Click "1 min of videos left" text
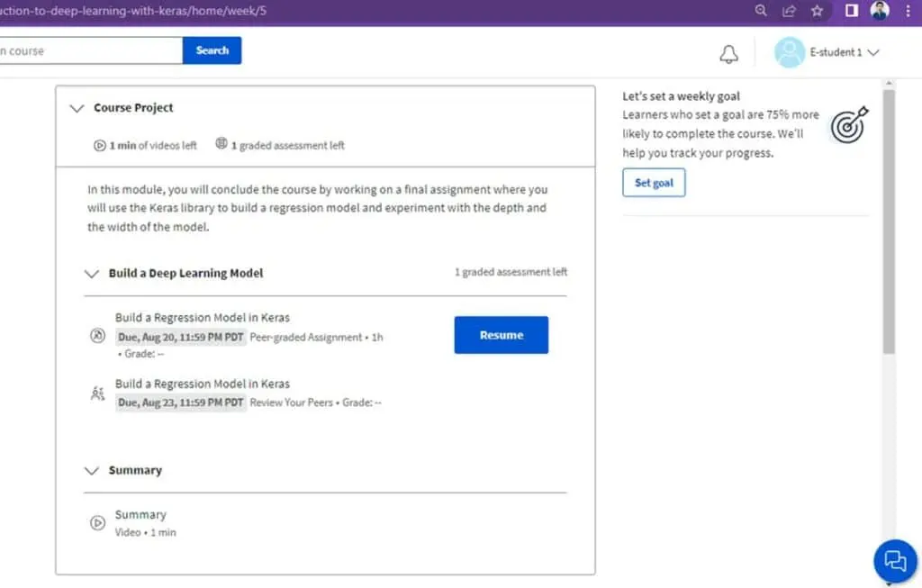The height and width of the screenshot is (588, 922). coord(153,145)
